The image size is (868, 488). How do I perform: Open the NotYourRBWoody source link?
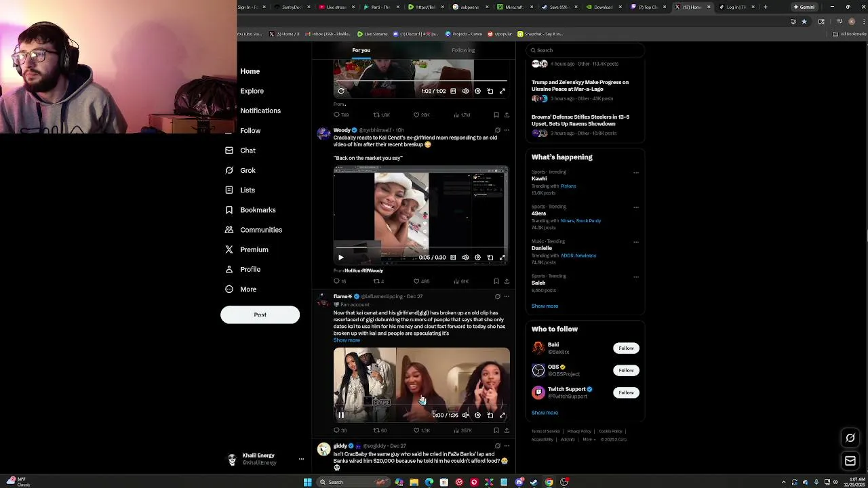click(x=363, y=270)
